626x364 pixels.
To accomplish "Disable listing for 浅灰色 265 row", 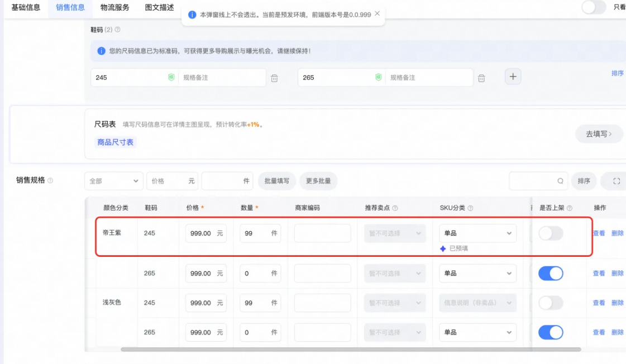I will (551, 333).
